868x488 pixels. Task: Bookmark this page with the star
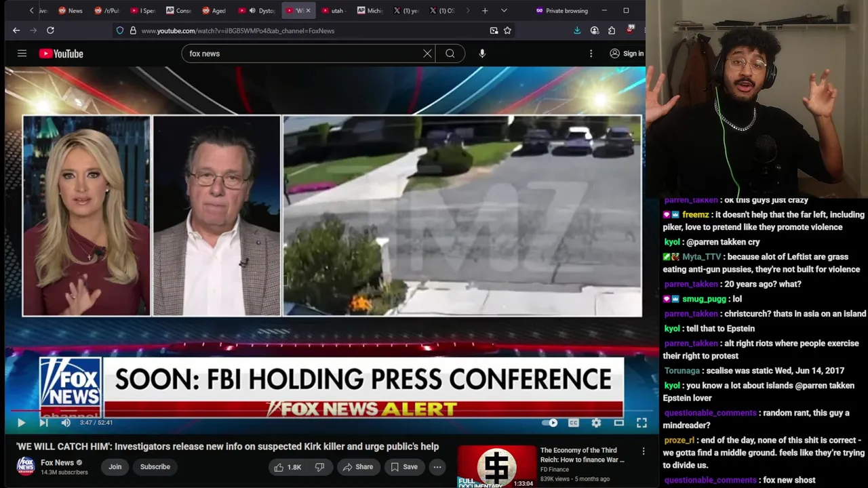click(507, 30)
